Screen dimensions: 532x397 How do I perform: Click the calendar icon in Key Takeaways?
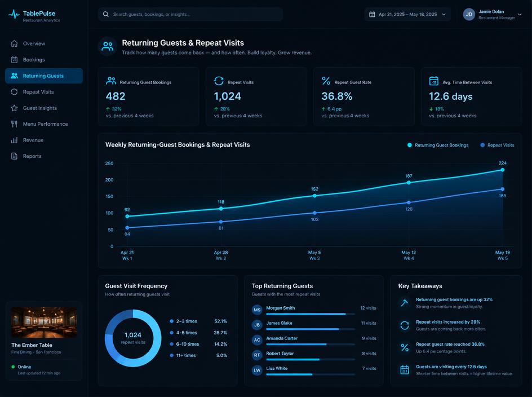pos(405,370)
